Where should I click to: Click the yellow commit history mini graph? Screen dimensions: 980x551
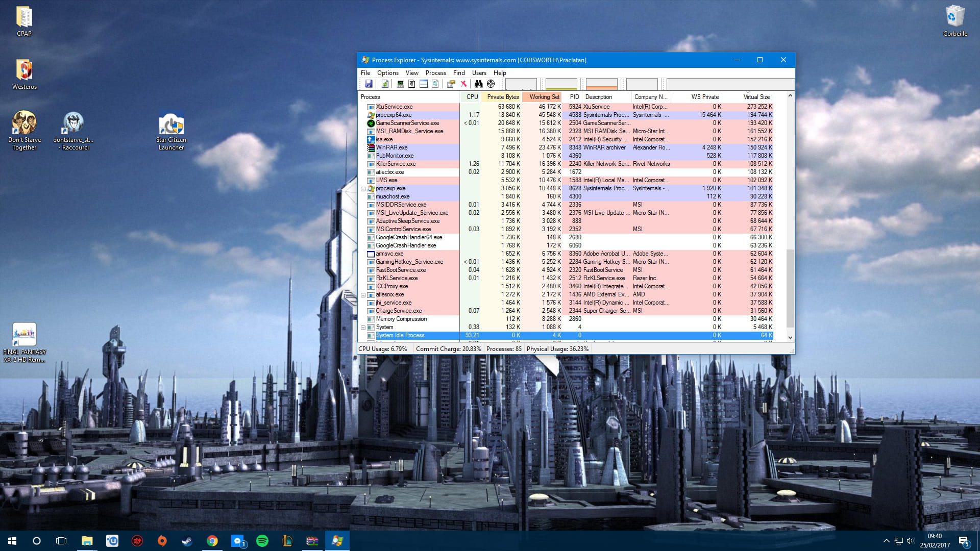561,84
